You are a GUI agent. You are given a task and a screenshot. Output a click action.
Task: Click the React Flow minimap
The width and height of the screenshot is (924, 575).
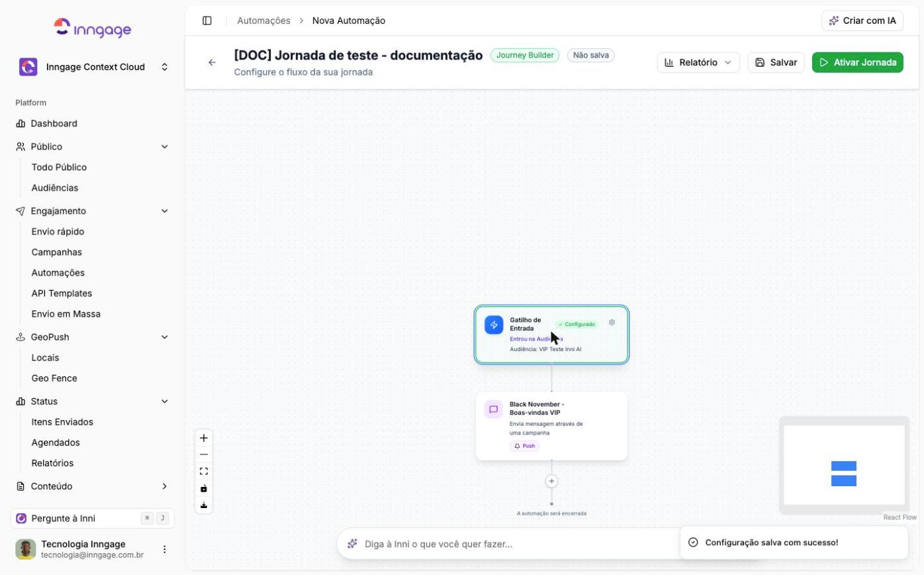pos(844,465)
